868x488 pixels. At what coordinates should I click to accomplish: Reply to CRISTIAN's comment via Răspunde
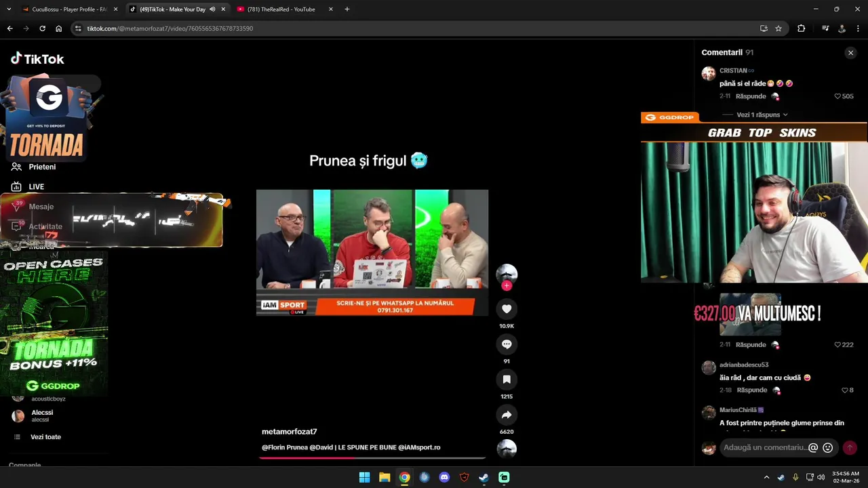point(751,96)
